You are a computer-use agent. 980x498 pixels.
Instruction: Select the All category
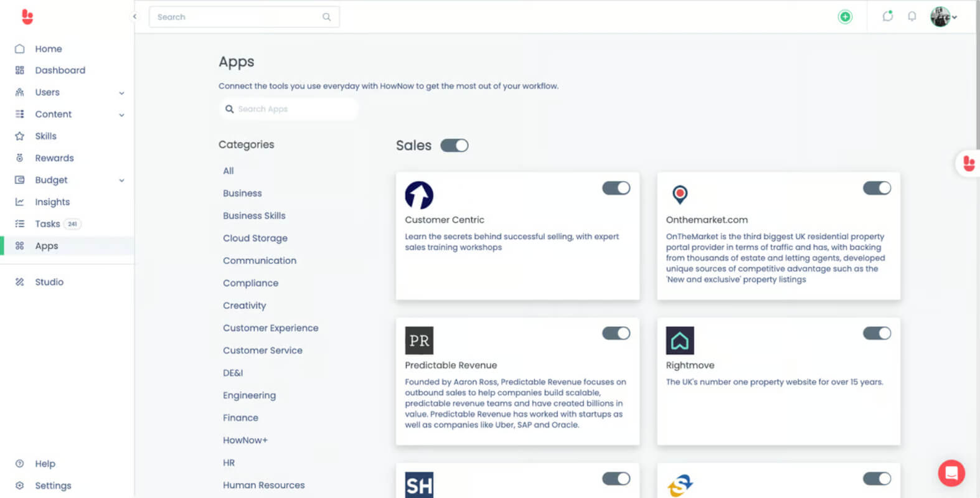229,171
